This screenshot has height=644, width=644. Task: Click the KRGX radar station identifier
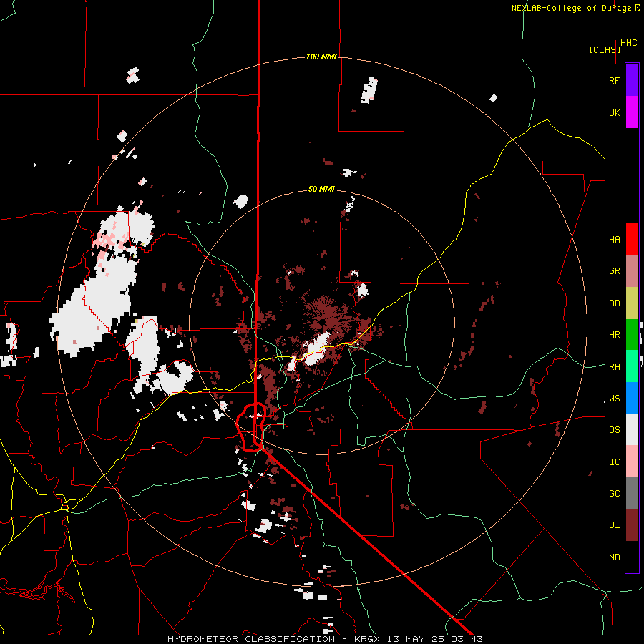[x=369, y=639]
